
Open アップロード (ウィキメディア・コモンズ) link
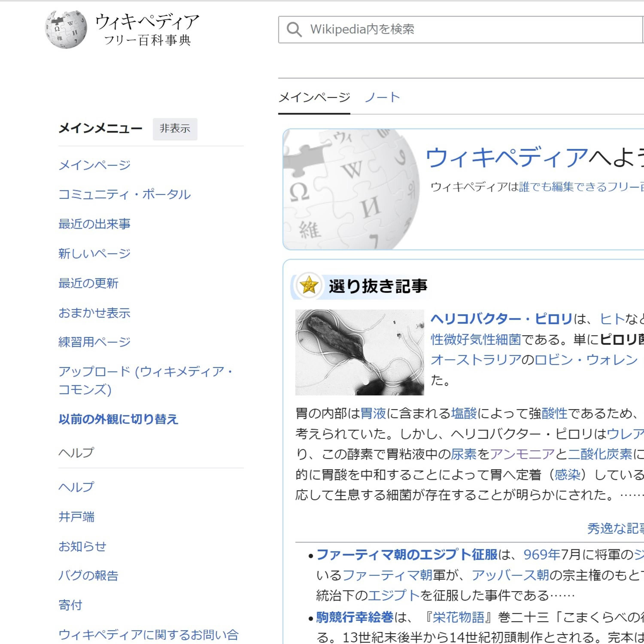click(x=145, y=380)
